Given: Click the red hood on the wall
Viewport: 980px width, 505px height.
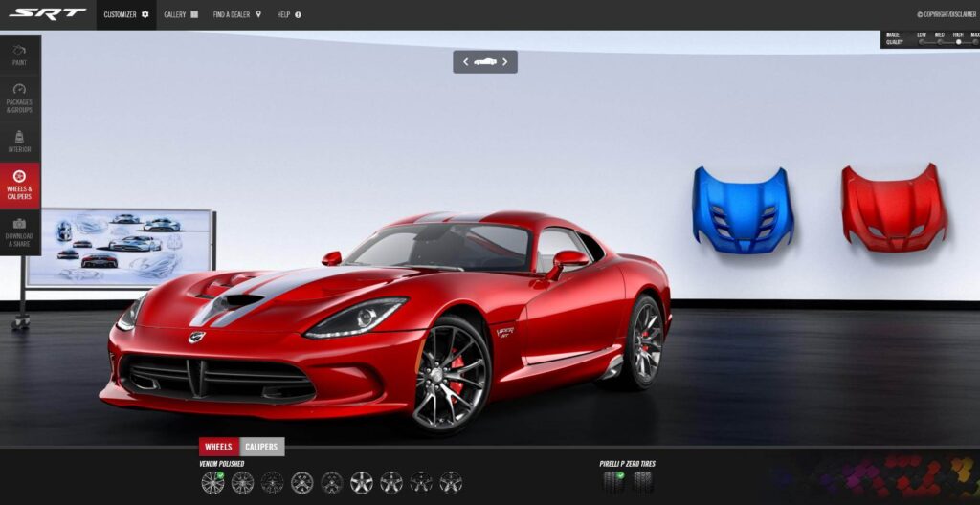Looking at the screenshot, I should tap(895, 209).
